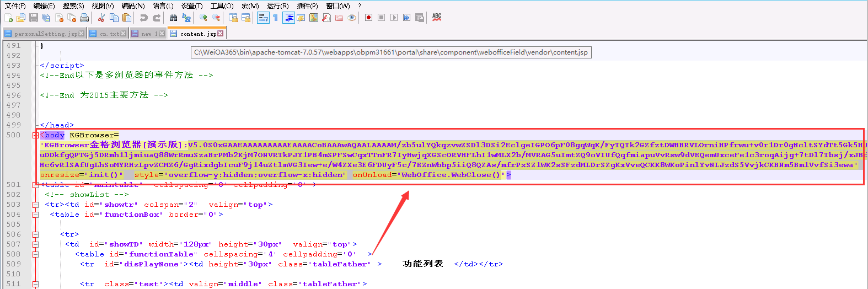Open the 语言(L) menu
868x289 pixels.
click(x=163, y=6)
